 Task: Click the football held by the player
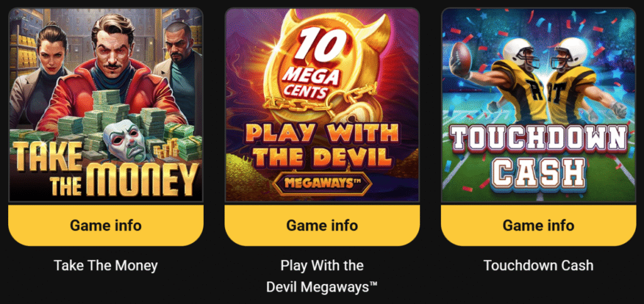(x=461, y=59)
